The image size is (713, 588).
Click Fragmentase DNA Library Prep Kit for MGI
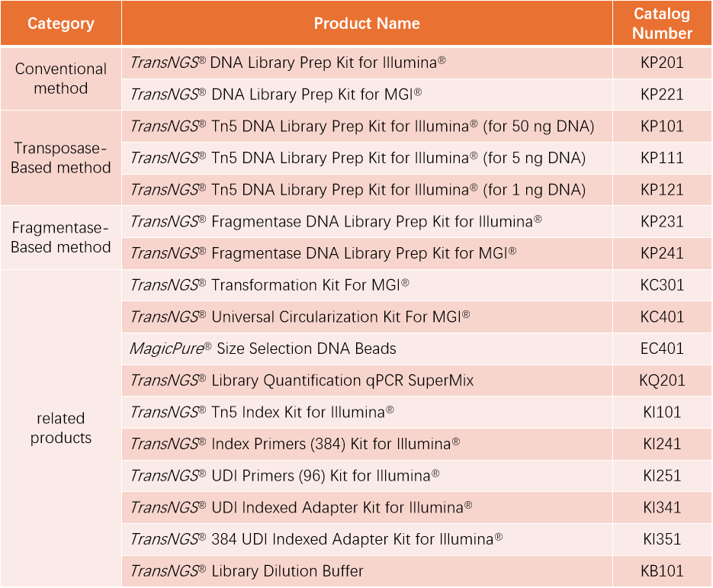click(x=323, y=253)
